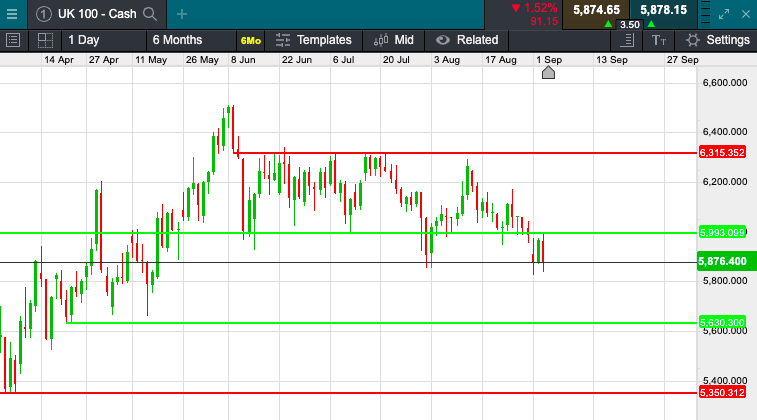Viewport: 757px width, 420px height.
Task: Click the sell price 5,874.65
Action: point(596,10)
